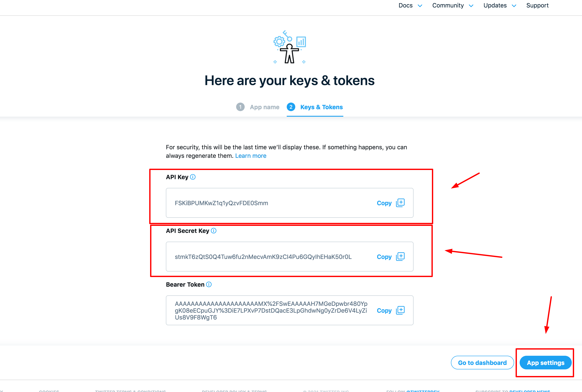Image resolution: width=582 pixels, height=392 pixels.
Task: Select the Keys & Tokens tab
Action: point(322,107)
